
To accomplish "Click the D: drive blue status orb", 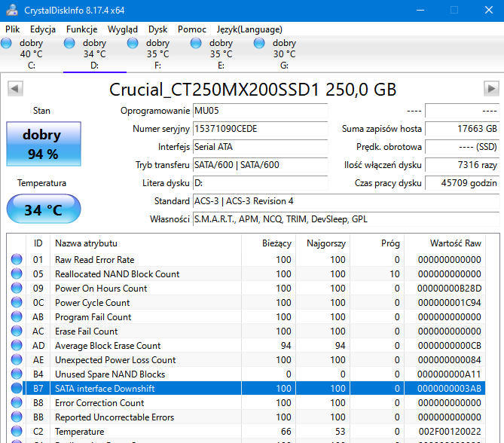I will [x=69, y=43].
